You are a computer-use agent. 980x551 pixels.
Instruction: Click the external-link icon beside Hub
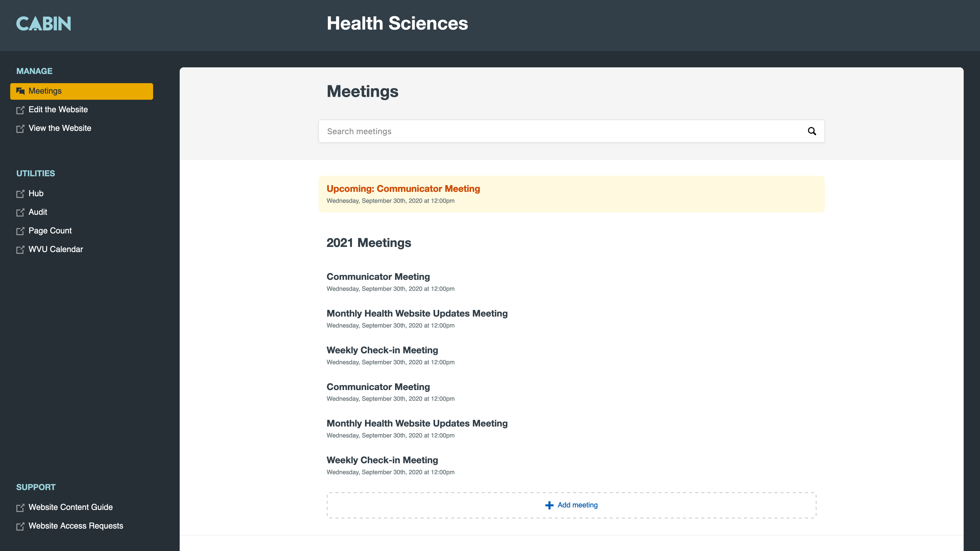pos(20,194)
